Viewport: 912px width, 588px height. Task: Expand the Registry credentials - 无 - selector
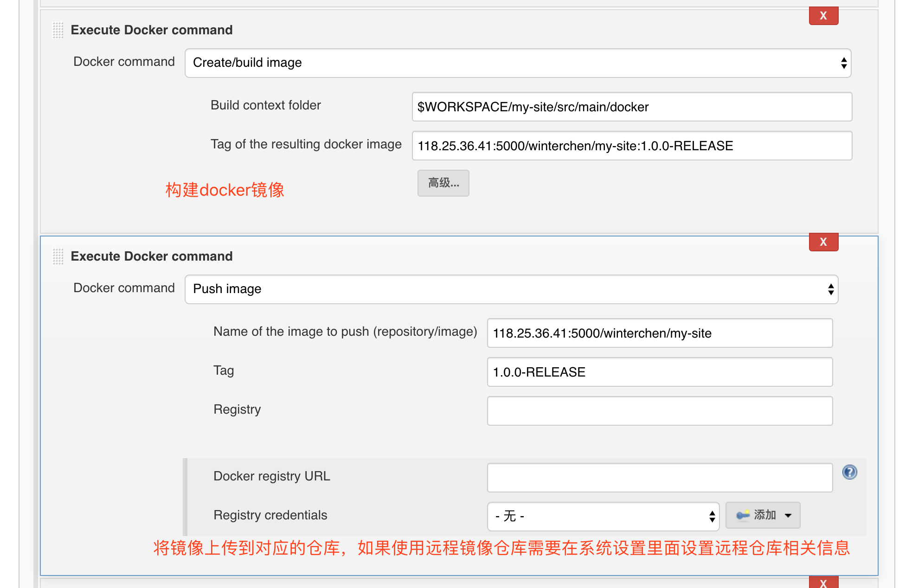point(603,516)
